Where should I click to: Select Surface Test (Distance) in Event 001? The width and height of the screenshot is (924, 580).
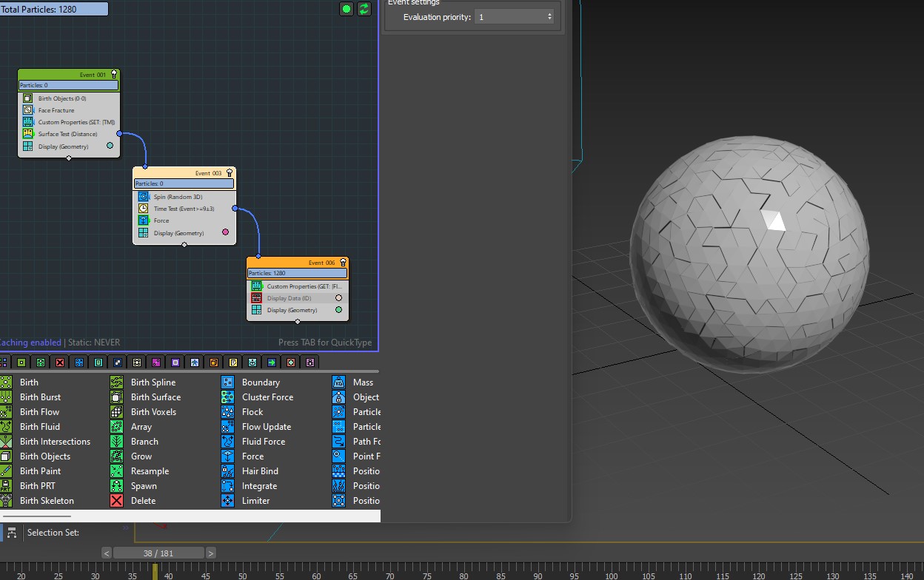coord(68,134)
